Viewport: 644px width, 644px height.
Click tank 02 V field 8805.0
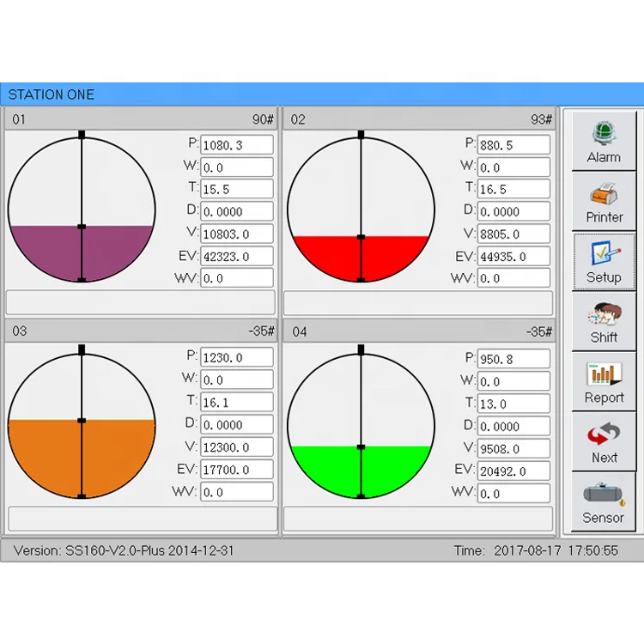coord(513,234)
